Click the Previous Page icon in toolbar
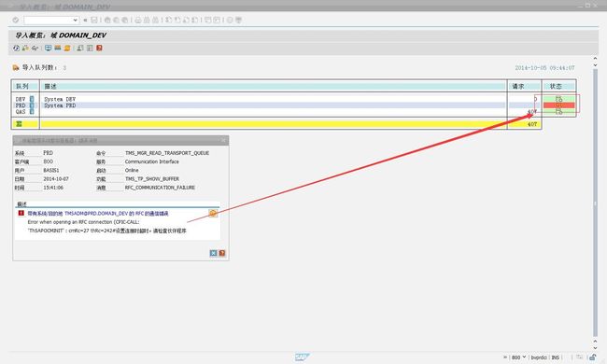 coord(177,20)
